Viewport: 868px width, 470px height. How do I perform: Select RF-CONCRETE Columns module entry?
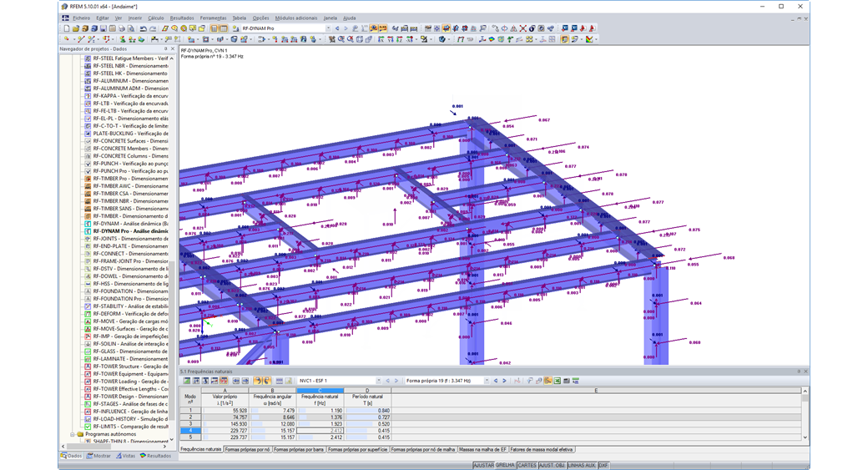130,156
